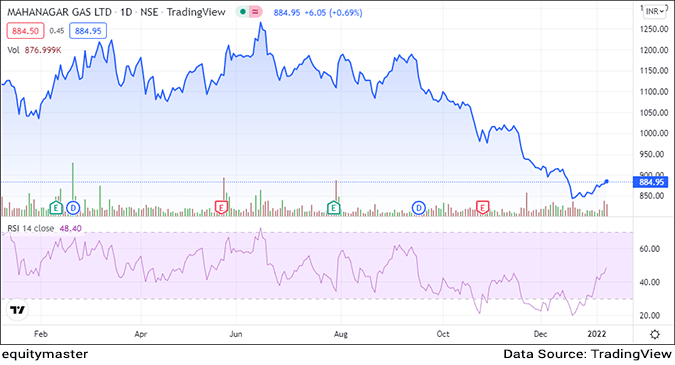Click the MAHANAGAR GAS LTD symbol title
This screenshot has width=675, height=365.
click(59, 12)
